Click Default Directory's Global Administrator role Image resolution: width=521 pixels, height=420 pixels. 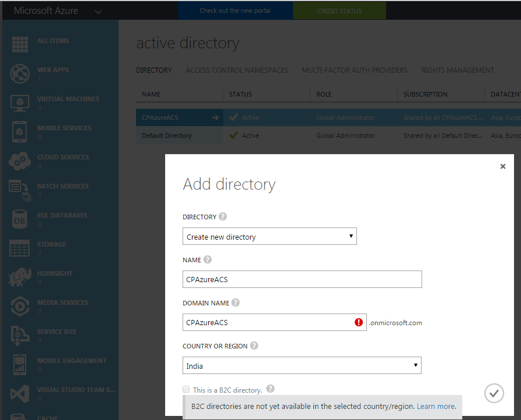(345, 136)
